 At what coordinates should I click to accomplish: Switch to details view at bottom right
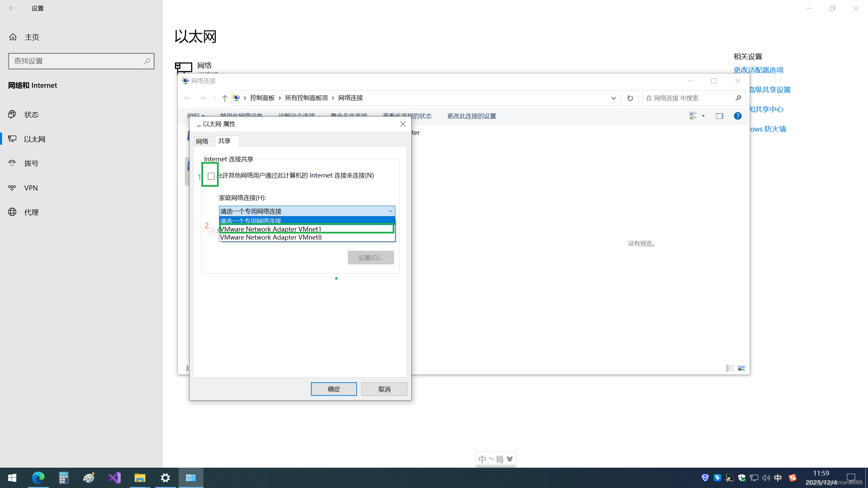coord(730,368)
